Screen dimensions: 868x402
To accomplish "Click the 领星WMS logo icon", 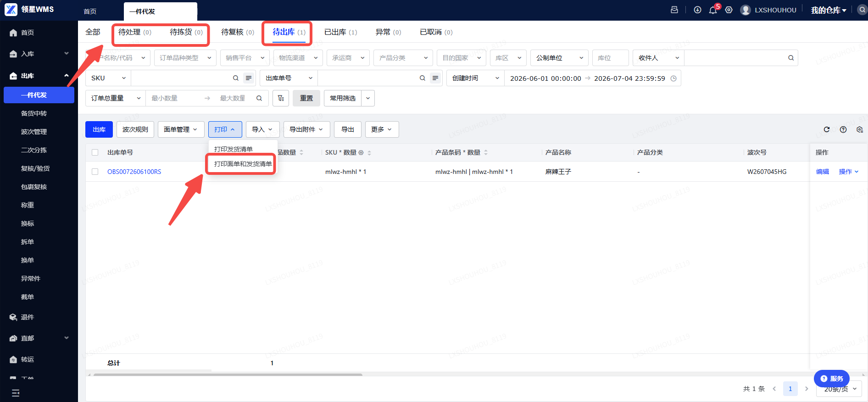I will tap(11, 10).
